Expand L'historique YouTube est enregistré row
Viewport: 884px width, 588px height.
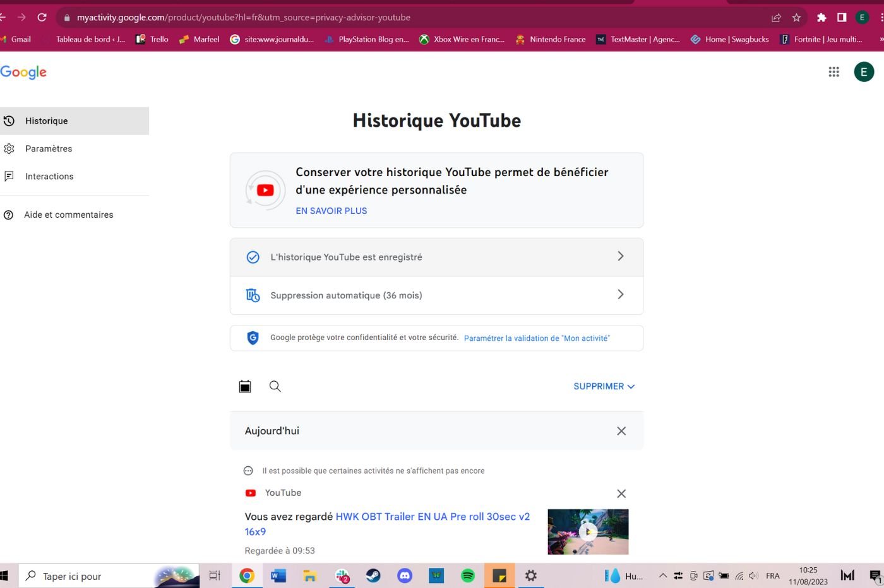pyautogui.click(x=436, y=257)
